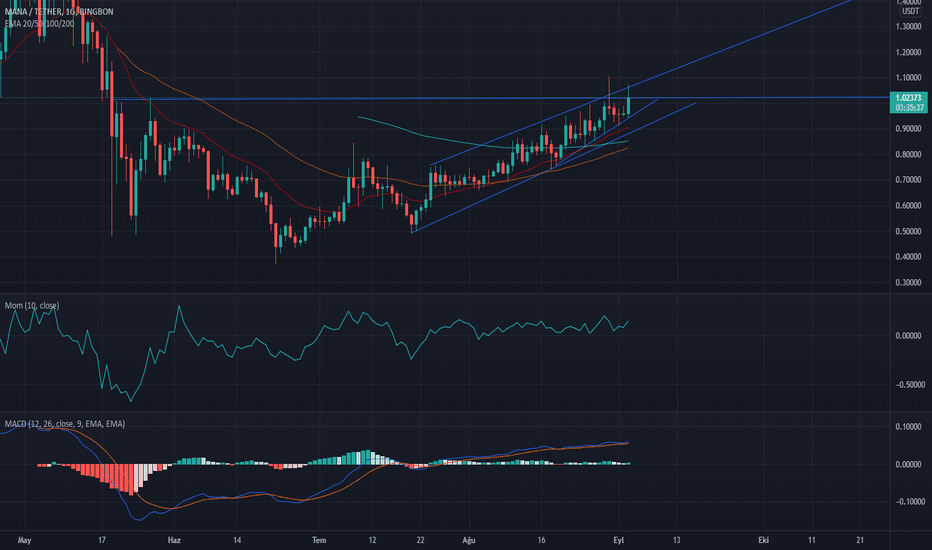Select the horizontal blue resistance line

point(300,98)
